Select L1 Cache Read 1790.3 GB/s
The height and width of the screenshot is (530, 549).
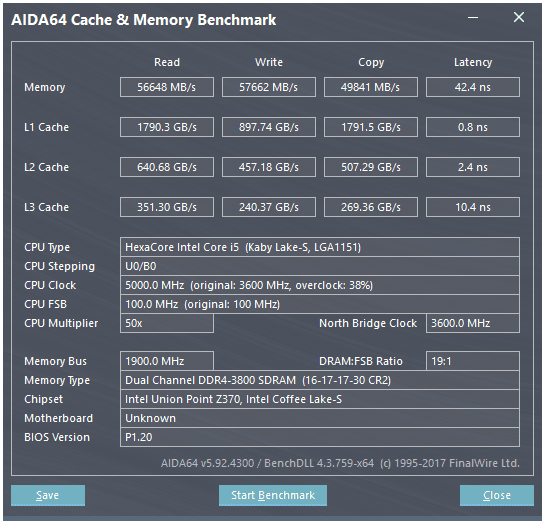(x=167, y=127)
